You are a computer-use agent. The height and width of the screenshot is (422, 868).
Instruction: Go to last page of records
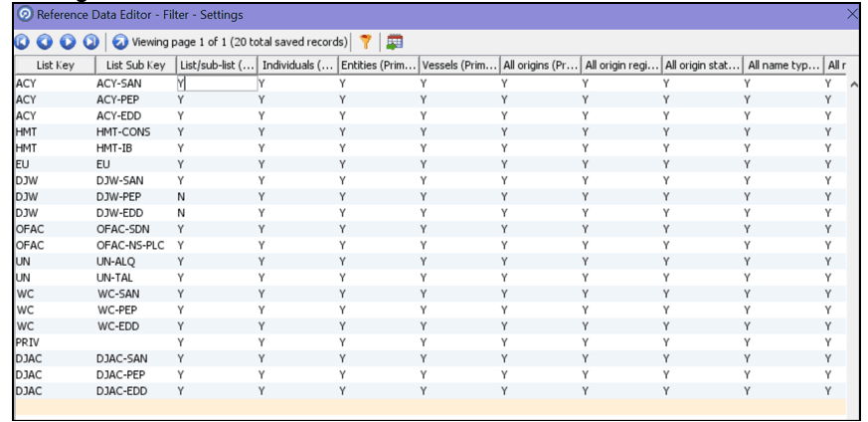tap(90, 42)
